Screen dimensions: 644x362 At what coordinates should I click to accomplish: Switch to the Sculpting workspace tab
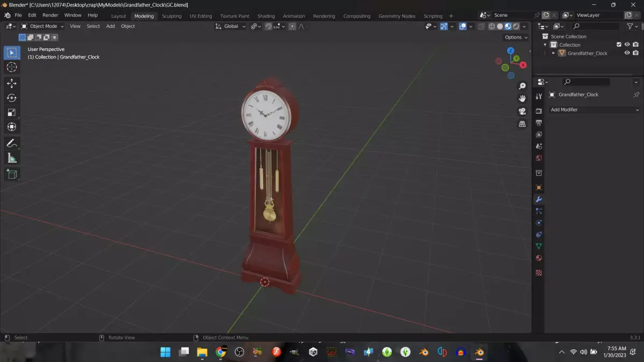tap(172, 16)
